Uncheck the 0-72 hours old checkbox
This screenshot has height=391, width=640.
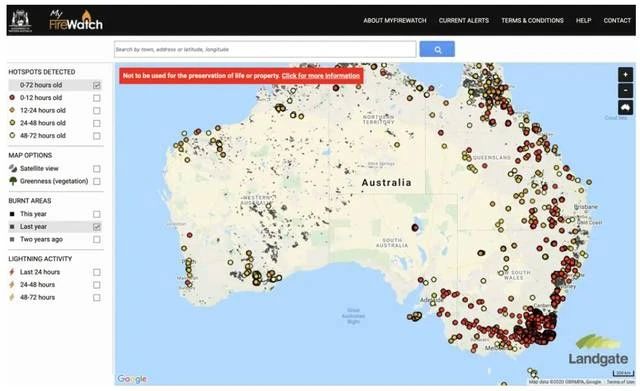[97, 85]
